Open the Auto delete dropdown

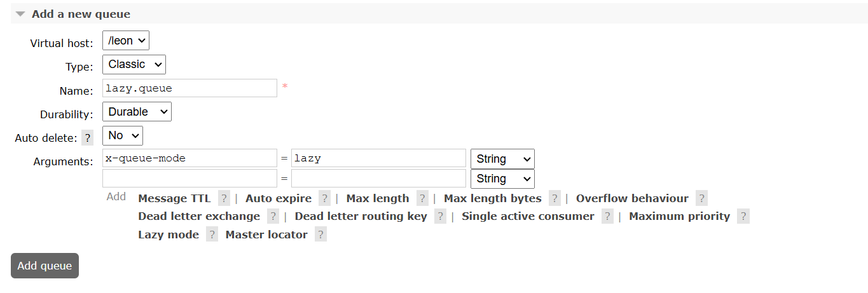click(x=123, y=135)
